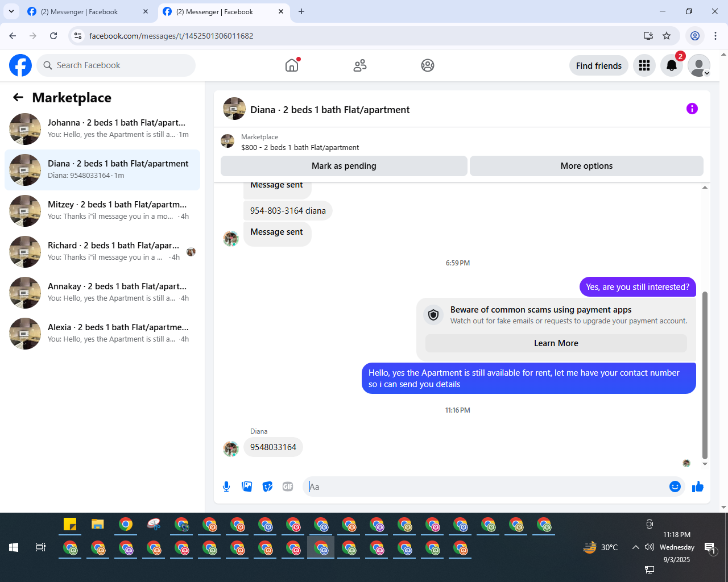Screen dimensions: 728x582
Task: Click Learn More about payment scams
Action: coord(556,343)
